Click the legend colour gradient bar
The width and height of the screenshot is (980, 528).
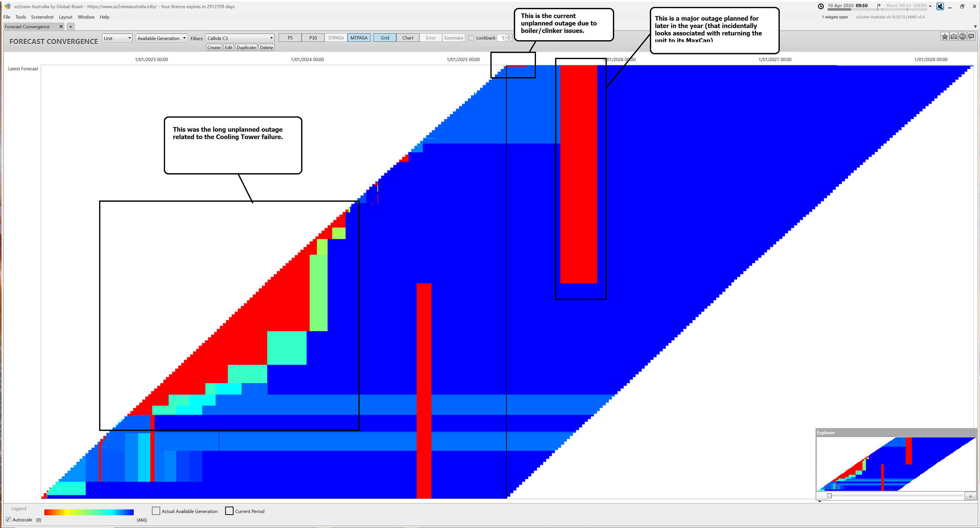pyautogui.click(x=89, y=512)
